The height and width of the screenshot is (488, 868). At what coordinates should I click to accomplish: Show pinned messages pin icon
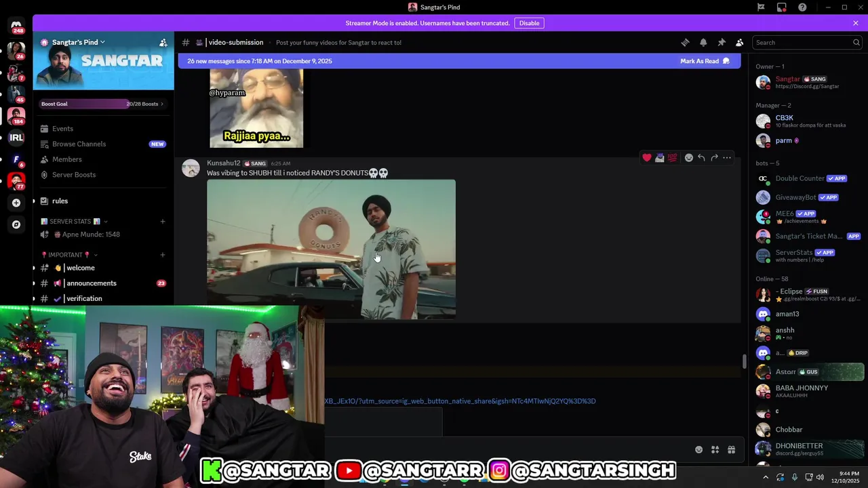tap(722, 42)
